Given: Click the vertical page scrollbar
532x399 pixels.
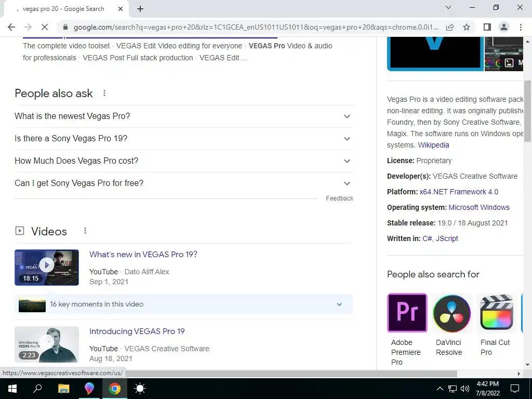Looking at the screenshot, I should coord(528,111).
